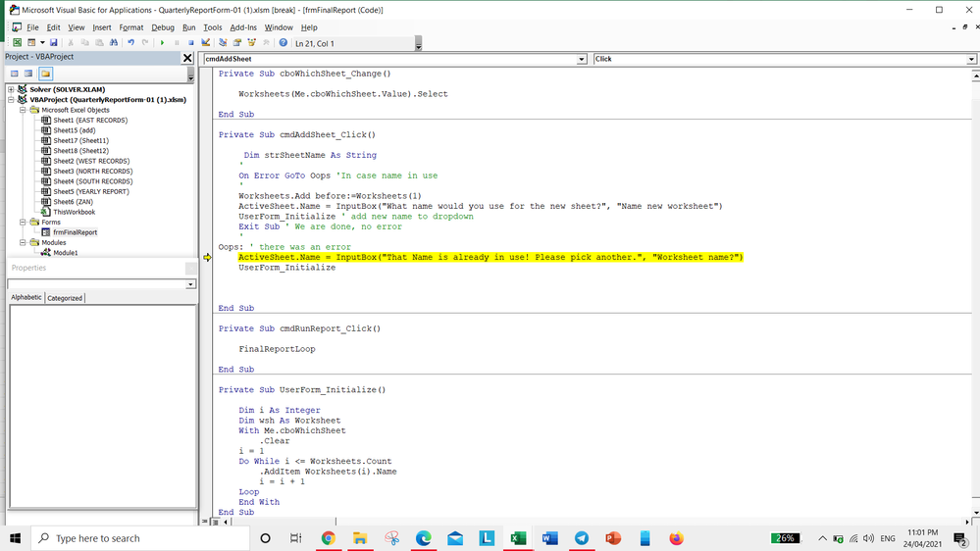Click the toolbar options overflow arrow

(418, 44)
